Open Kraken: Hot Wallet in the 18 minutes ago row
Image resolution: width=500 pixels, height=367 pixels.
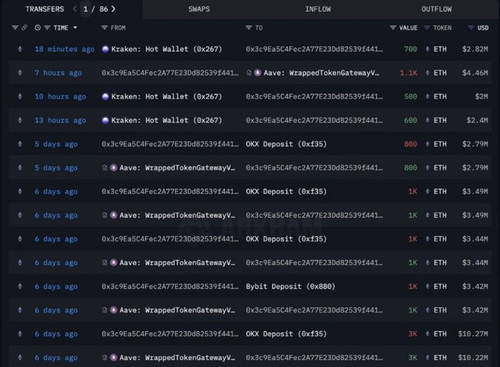pos(166,49)
